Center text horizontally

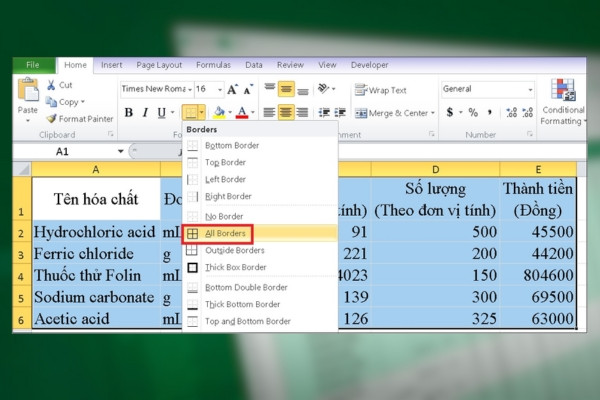(x=286, y=113)
